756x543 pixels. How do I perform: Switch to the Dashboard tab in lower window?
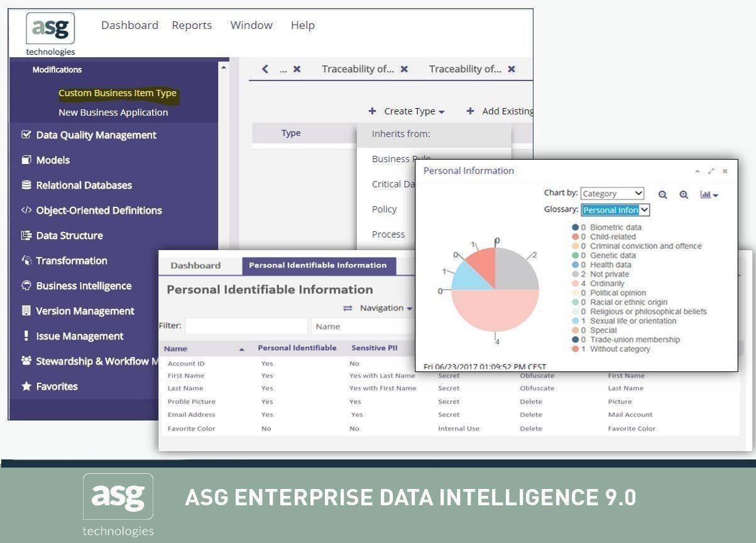195,266
